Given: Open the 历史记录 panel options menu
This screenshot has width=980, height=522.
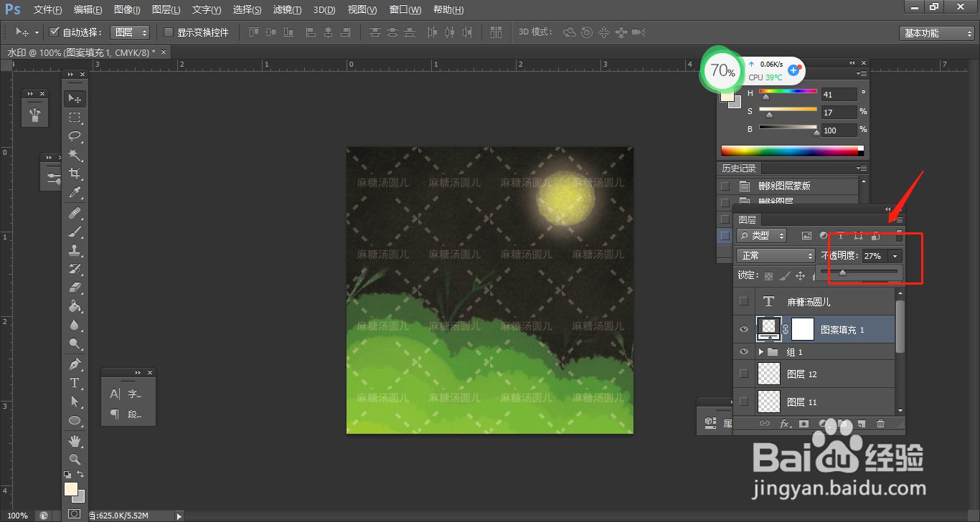Looking at the screenshot, I should (x=861, y=168).
